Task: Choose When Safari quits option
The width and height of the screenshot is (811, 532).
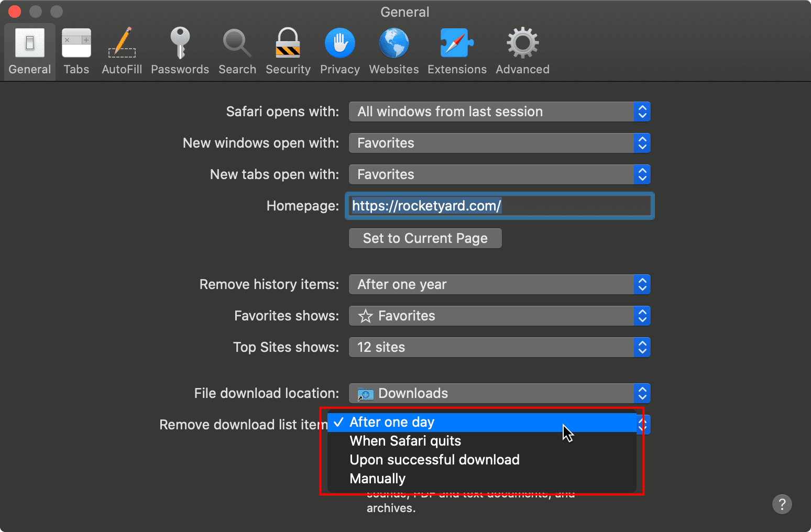Action: [x=405, y=441]
